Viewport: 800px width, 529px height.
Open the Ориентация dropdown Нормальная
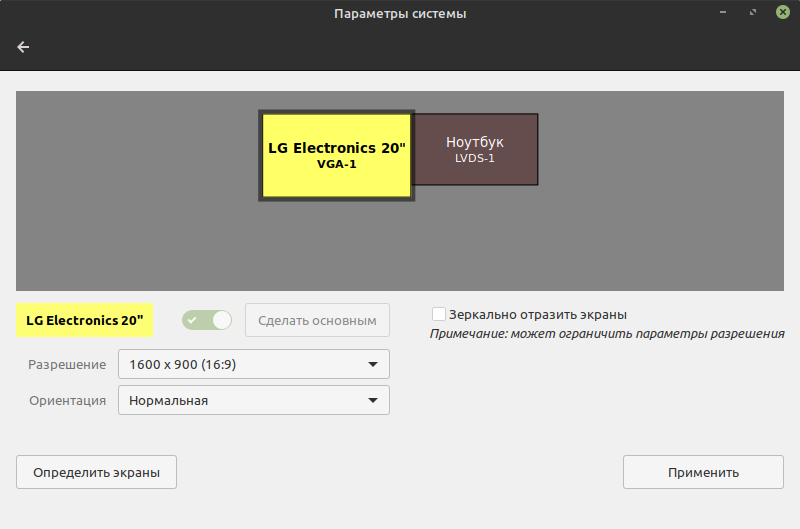[x=254, y=400]
